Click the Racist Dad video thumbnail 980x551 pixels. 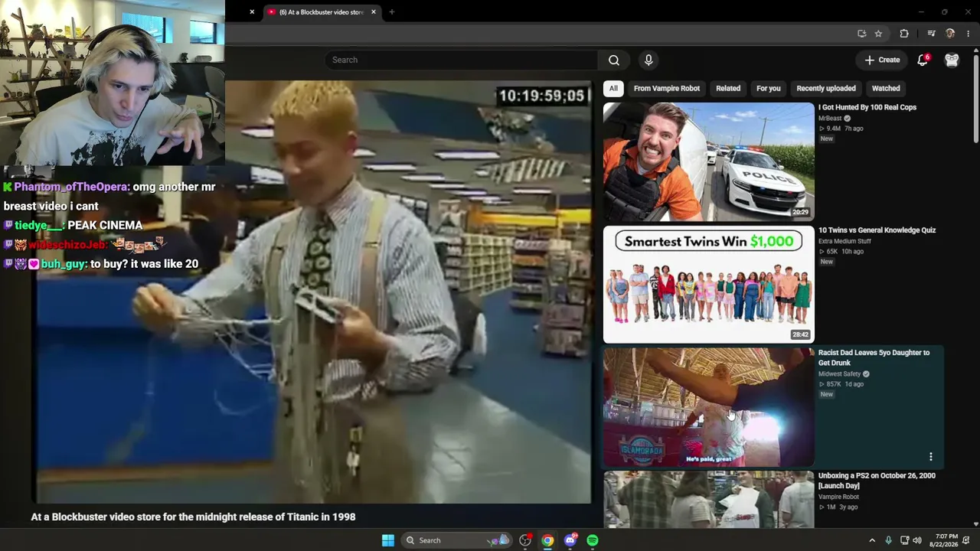pyautogui.click(x=709, y=407)
